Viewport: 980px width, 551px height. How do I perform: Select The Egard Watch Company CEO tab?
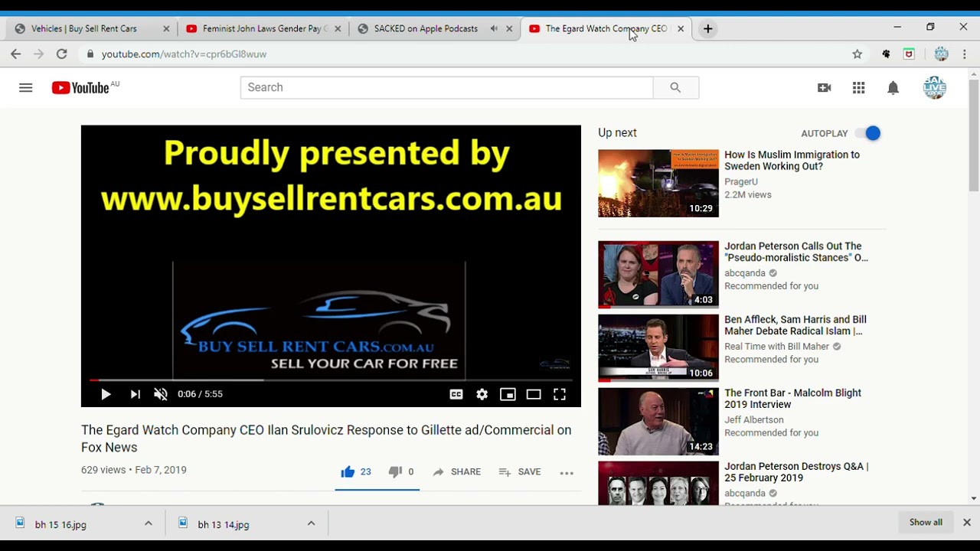point(605,28)
